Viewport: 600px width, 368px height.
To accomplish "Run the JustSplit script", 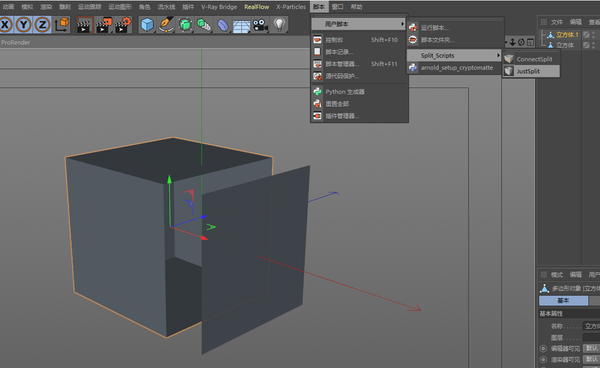I will coord(531,71).
